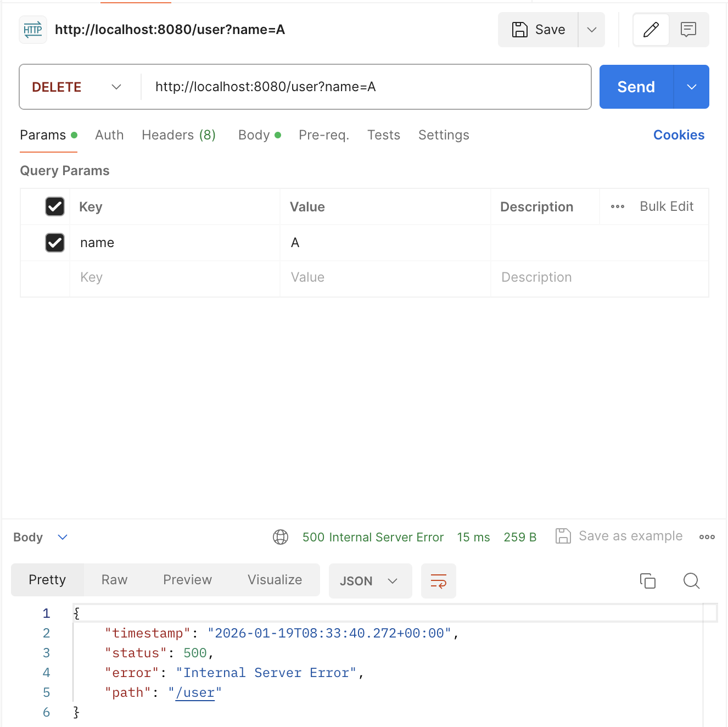
Task: Click the pencil edit icon
Action: click(651, 30)
